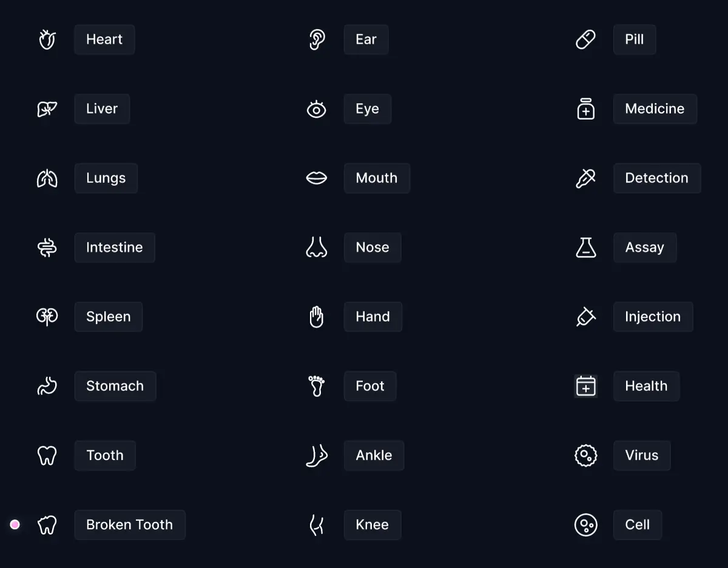
Task: Select the Virus icon
Action: 585,455
